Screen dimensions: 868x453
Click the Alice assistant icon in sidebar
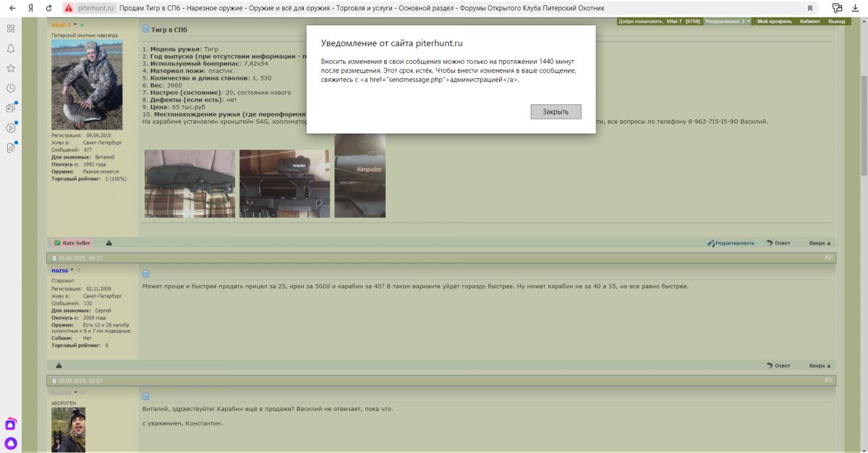coord(11,443)
